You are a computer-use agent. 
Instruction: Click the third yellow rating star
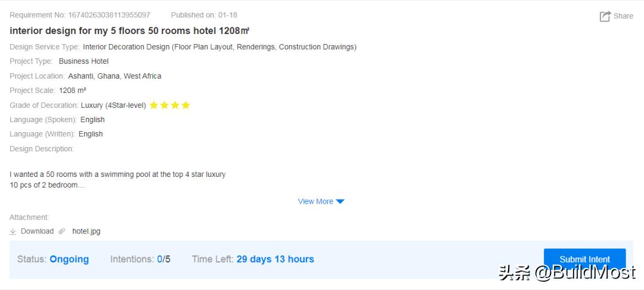pyautogui.click(x=175, y=105)
